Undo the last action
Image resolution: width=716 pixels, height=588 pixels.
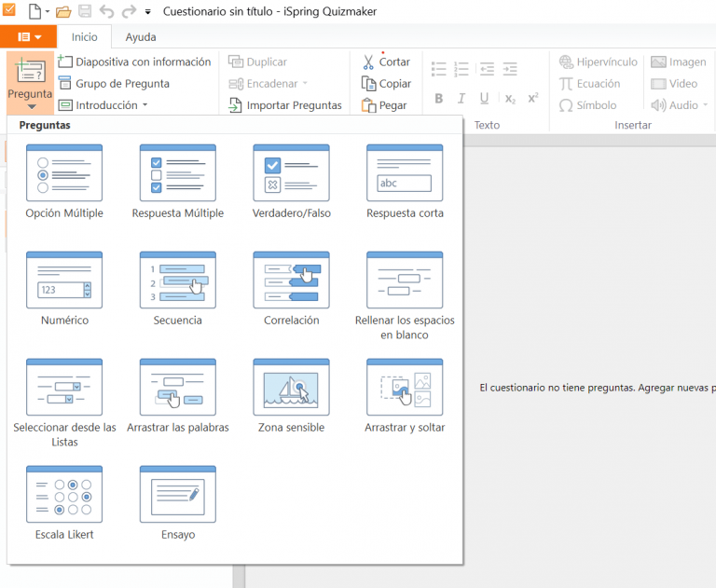pos(106,11)
